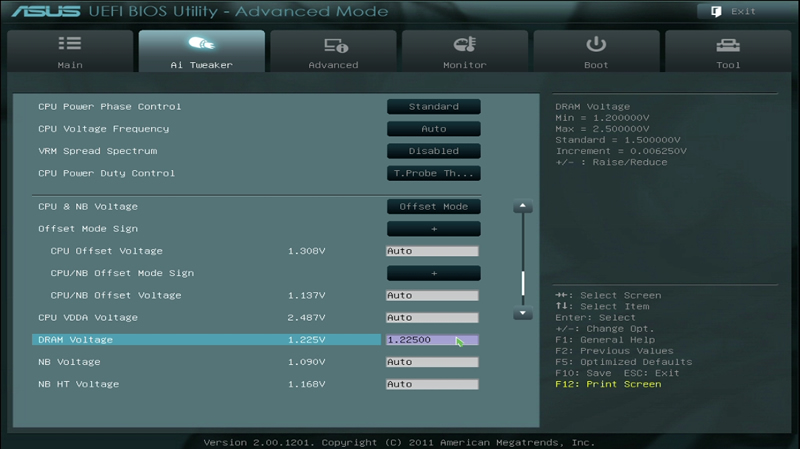Change VRM Spread Spectrum Disabled setting
The width and height of the screenshot is (800, 449).
434,151
